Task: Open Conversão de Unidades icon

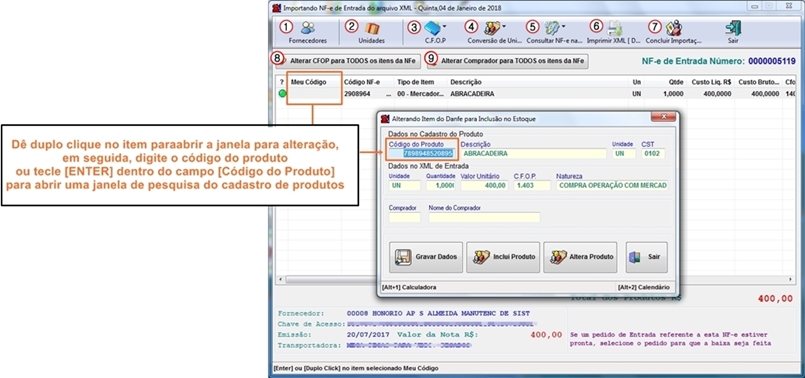Action: click(492, 28)
